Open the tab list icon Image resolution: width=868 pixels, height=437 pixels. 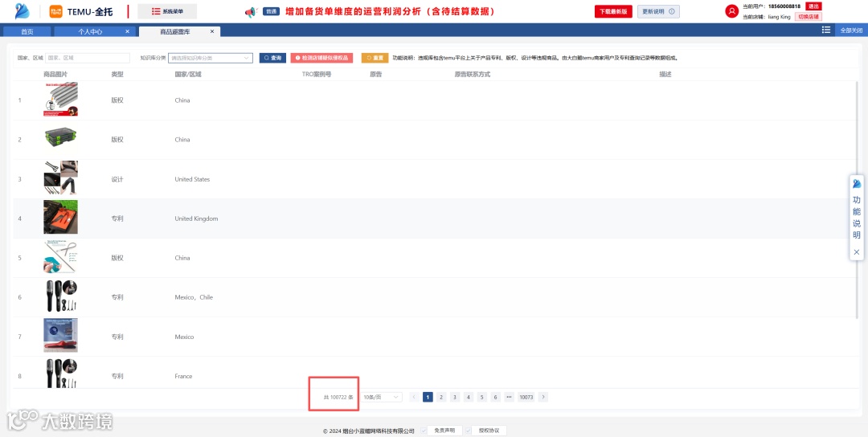(826, 30)
